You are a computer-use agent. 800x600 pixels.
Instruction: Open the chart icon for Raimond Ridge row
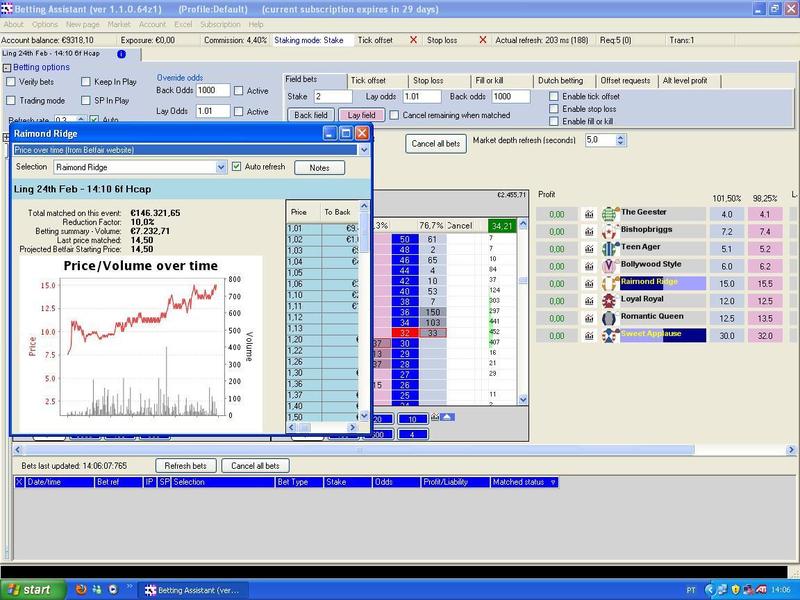589,284
